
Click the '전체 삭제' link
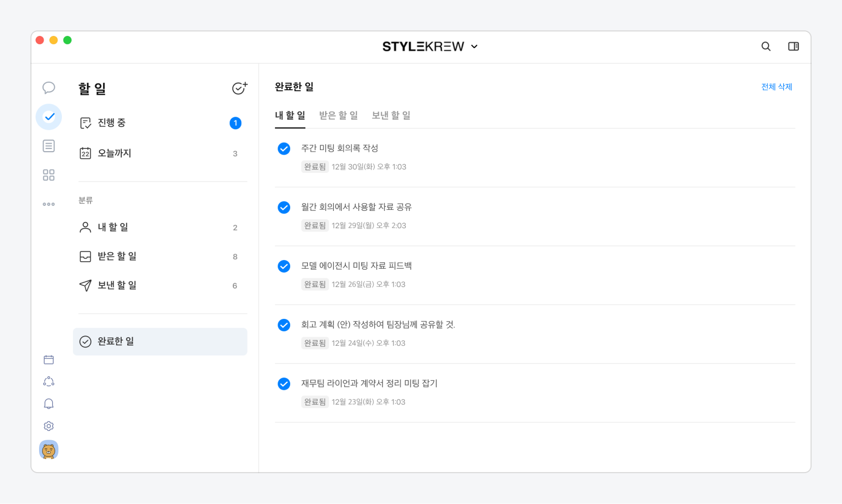coord(777,87)
